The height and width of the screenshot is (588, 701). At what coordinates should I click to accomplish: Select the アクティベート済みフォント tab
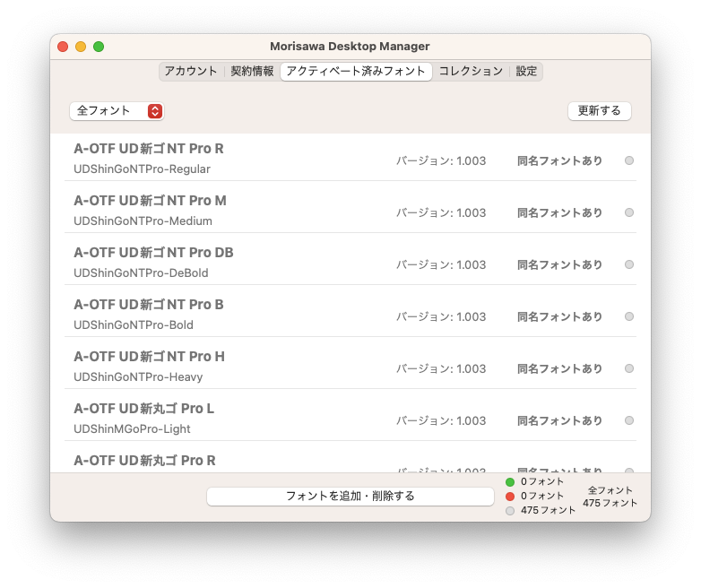[356, 71]
